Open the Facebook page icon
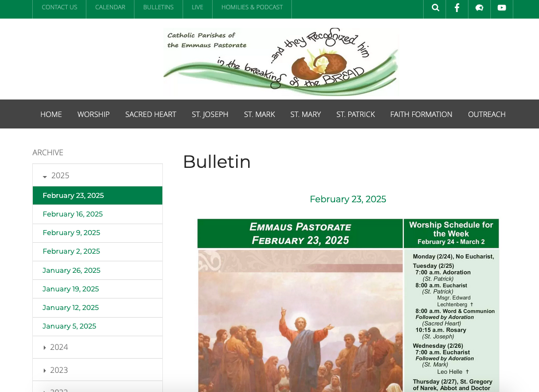The height and width of the screenshot is (392, 539). click(457, 8)
